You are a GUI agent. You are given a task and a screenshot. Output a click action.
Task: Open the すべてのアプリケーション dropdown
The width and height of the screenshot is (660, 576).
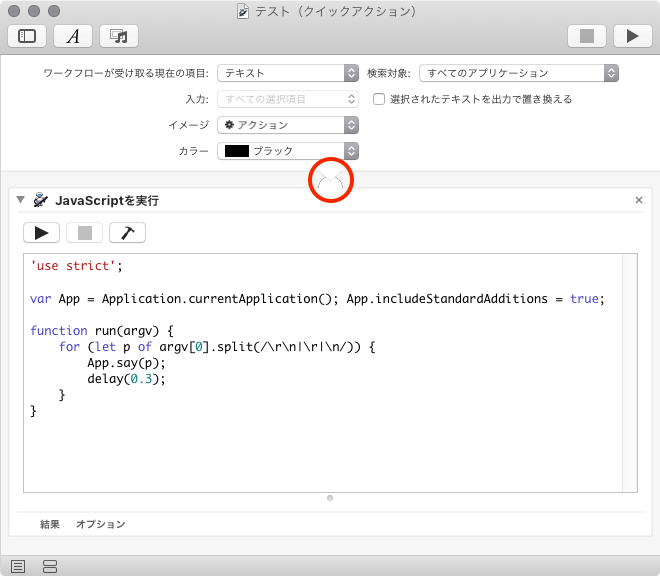pyautogui.click(x=518, y=73)
